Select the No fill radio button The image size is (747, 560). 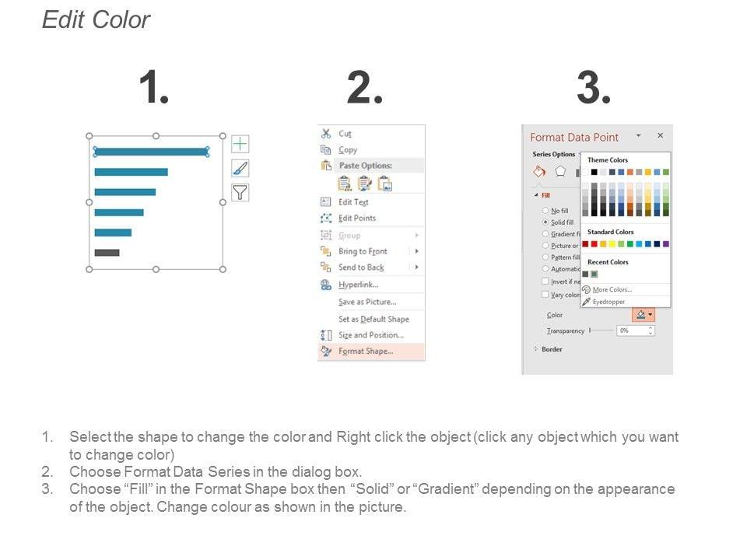tap(545, 211)
